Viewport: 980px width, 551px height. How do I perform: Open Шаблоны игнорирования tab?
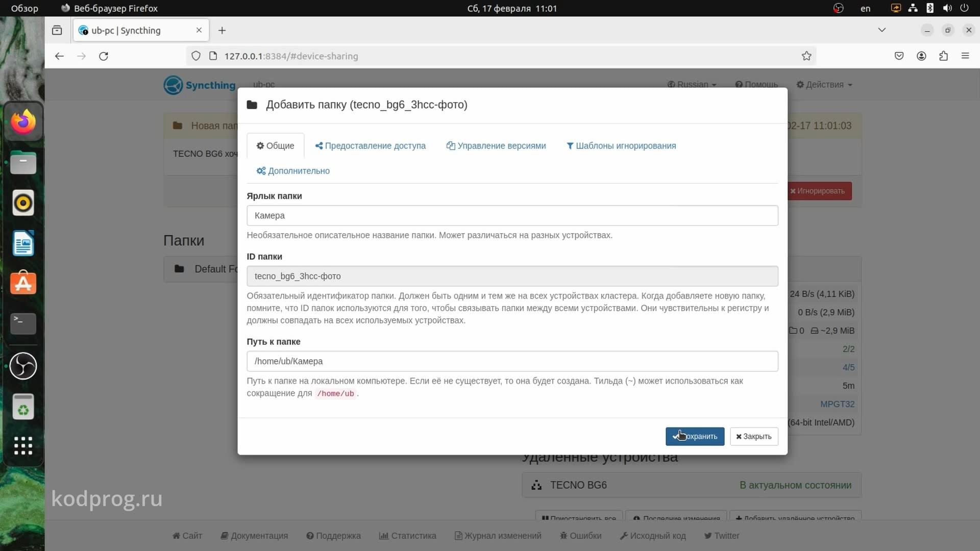(621, 145)
